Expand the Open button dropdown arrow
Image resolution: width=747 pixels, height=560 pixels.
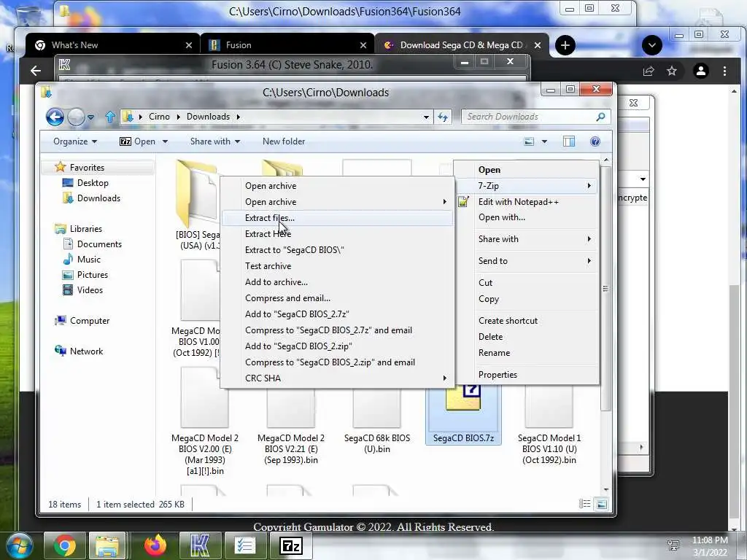(x=166, y=142)
